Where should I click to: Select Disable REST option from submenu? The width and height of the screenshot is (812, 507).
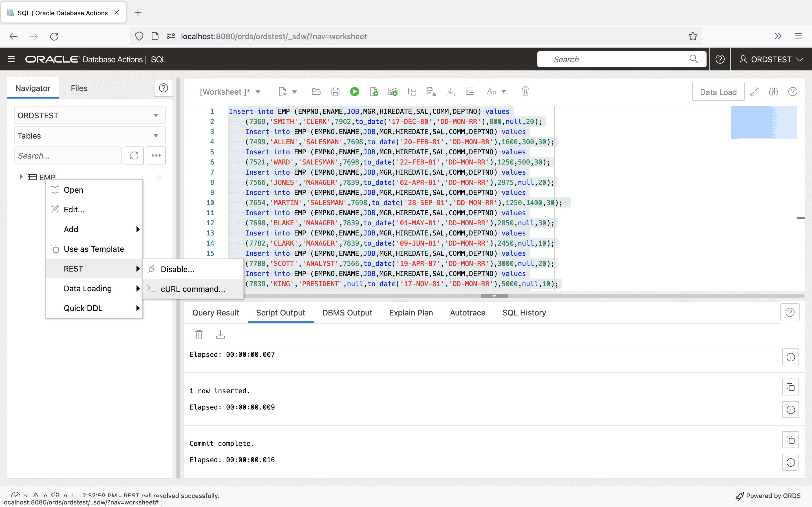(x=178, y=269)
